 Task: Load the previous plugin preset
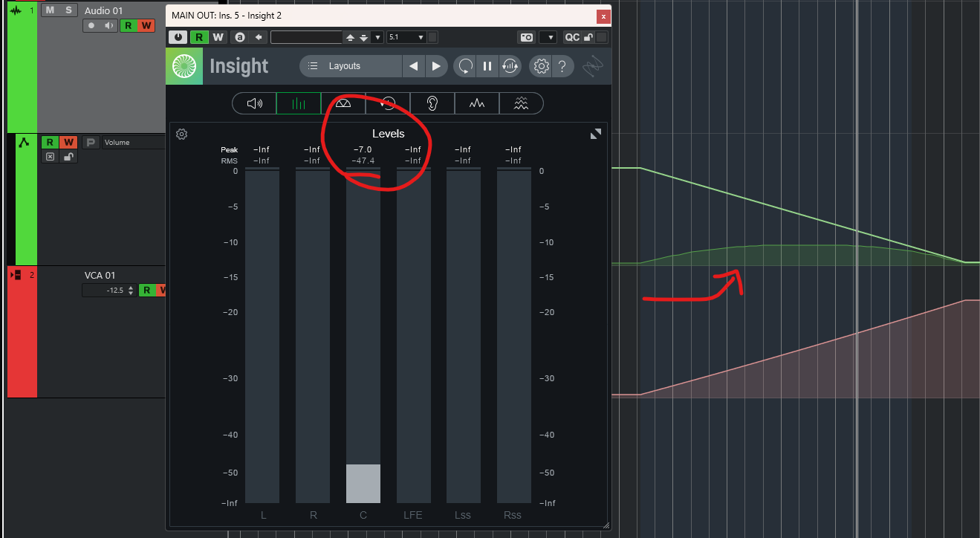[351, 37]
